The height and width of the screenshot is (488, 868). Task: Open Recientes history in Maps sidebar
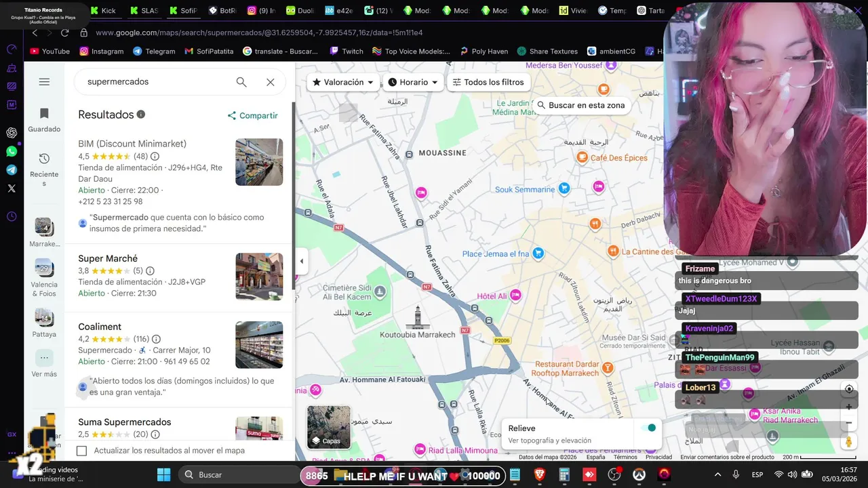click(x=44, y=169)
